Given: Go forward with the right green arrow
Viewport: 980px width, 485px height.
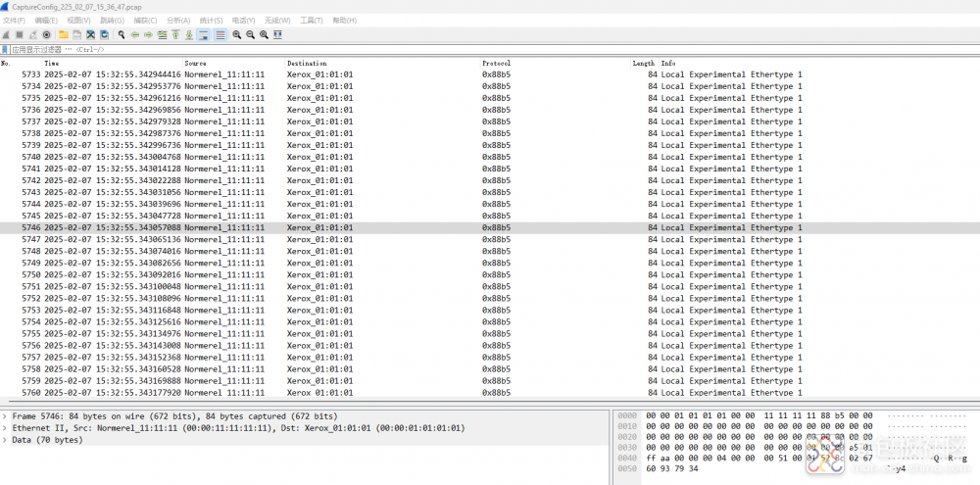Looking at the screenshot, I should tap(148, 35).
